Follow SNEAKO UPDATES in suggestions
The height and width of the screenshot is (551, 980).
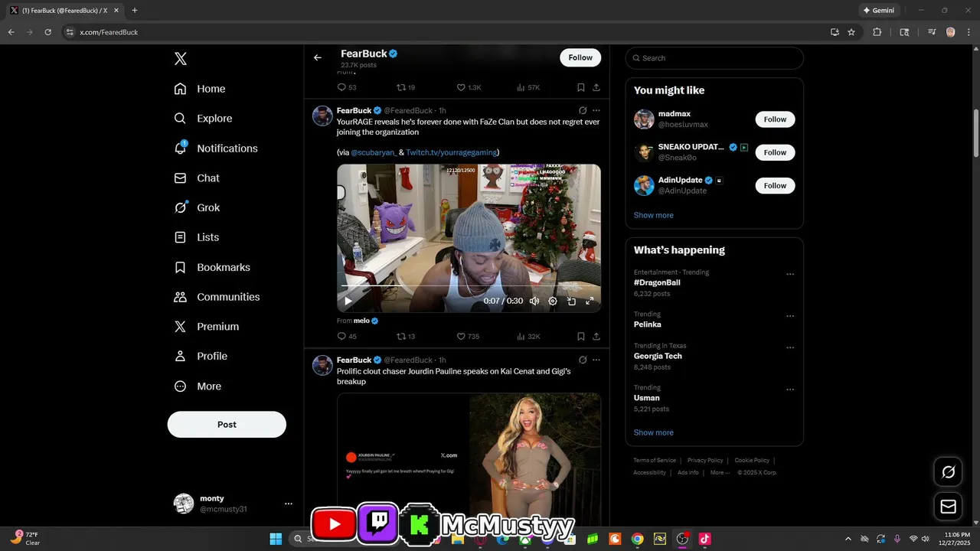(x=775, y=152)
